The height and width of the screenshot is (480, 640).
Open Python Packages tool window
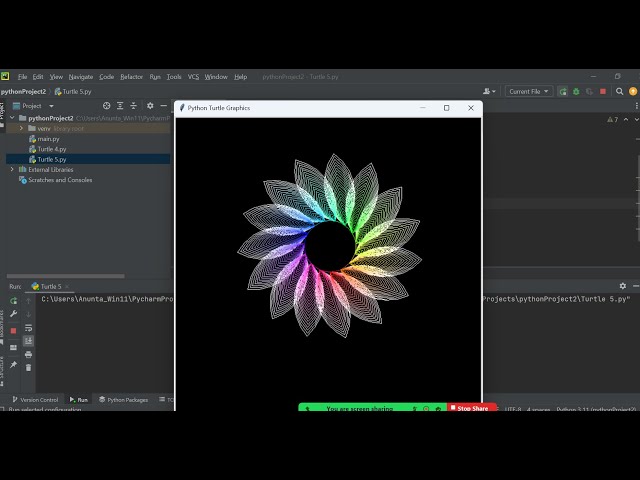[123, 400]
